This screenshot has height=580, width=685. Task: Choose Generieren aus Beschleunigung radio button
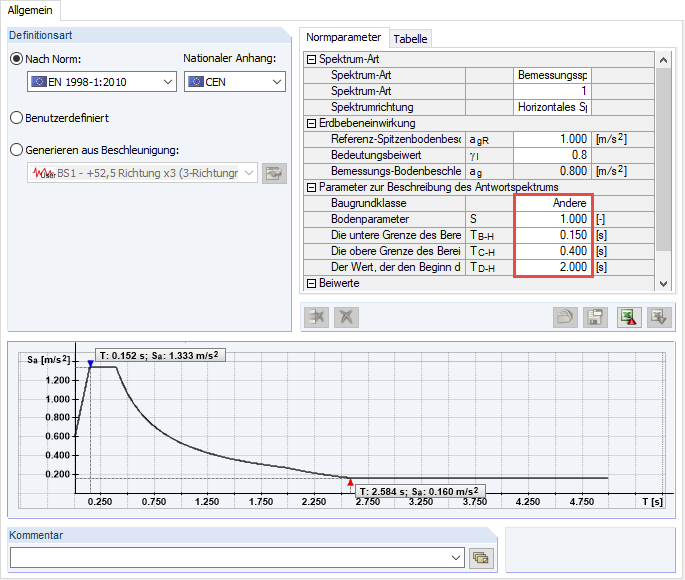16,150
